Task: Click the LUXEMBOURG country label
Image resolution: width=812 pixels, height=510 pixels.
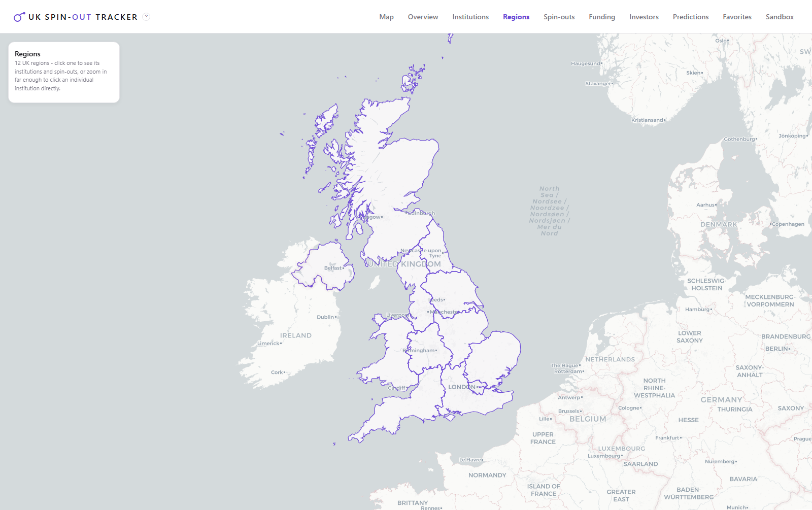Action: click(622, 449)
